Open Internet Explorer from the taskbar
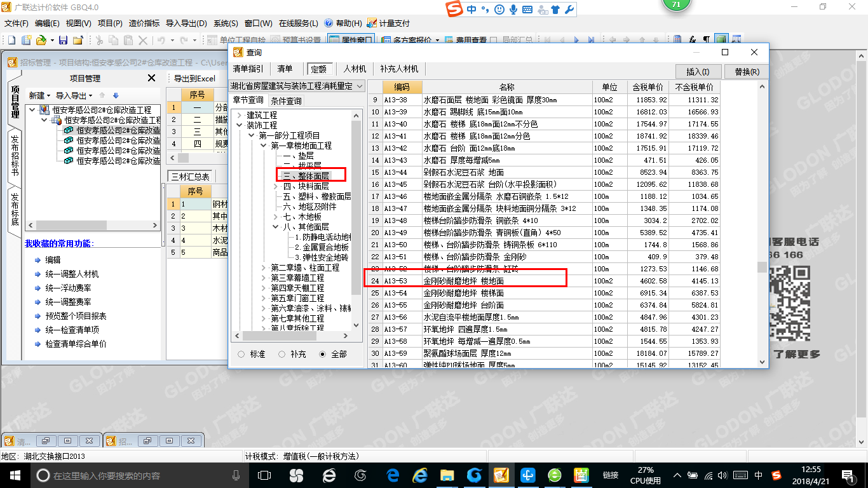This screenshot has width=868, height=488. click(x=420, y=475)
